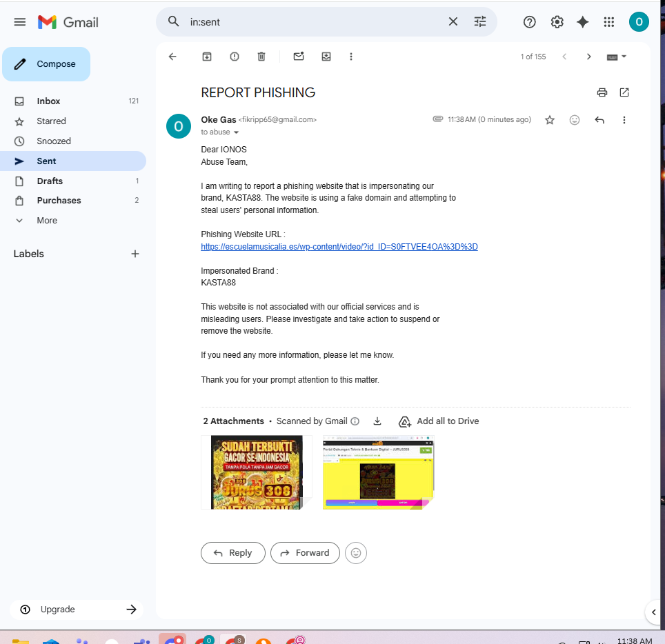
Task: Open the main menu hamburger icon
Action: tap(20, 22)
